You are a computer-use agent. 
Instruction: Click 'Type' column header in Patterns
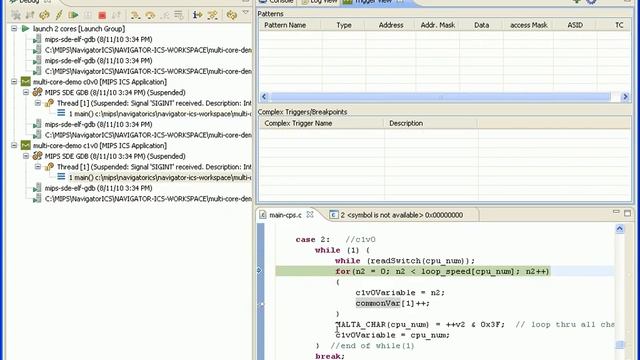pyautogui.click(x=344, y=25)
